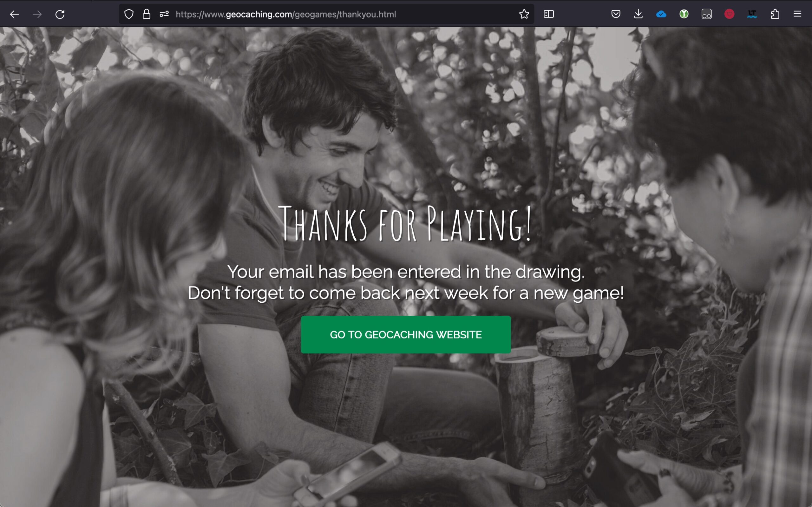
Task: Open the downloads panel
Action: click(x=638, y=14)
